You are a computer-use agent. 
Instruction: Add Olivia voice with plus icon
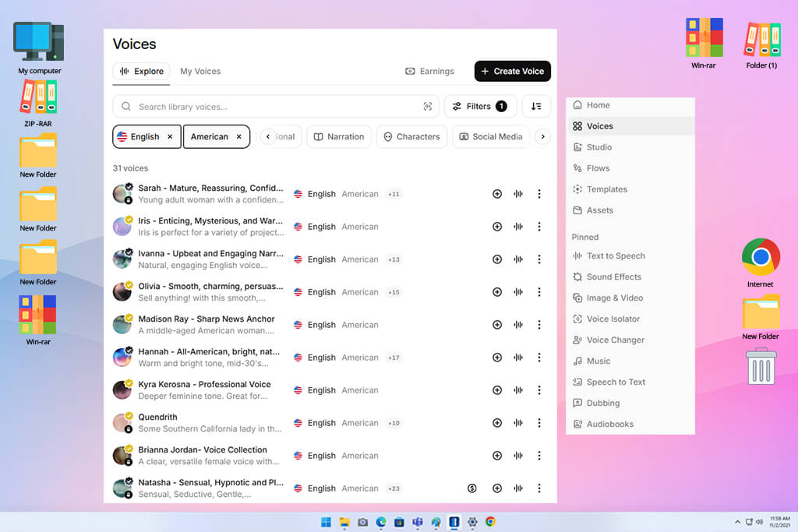497,292
